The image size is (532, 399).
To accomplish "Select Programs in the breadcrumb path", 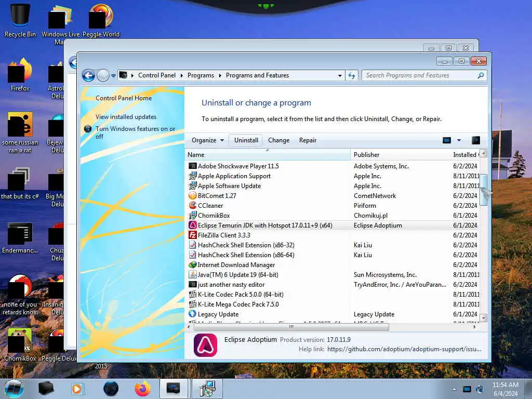I will point(201,75).
